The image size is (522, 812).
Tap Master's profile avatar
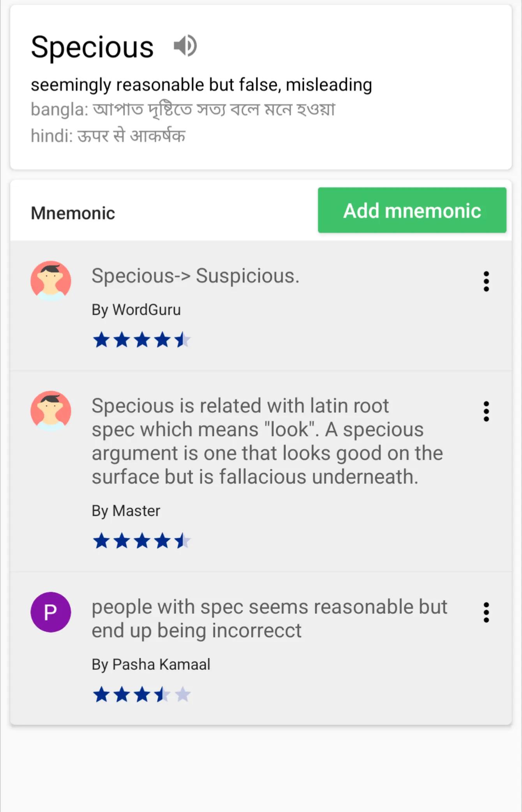pos(51,411)
